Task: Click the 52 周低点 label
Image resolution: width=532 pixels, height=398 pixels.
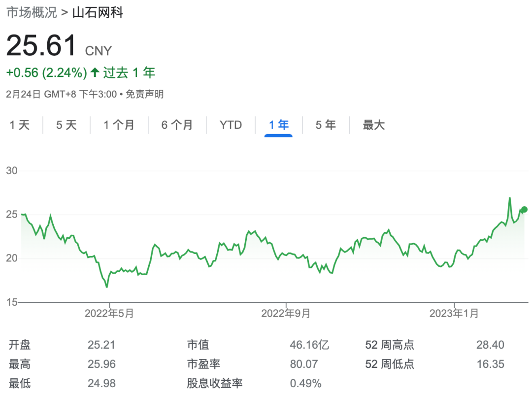Action: (390, 364)
